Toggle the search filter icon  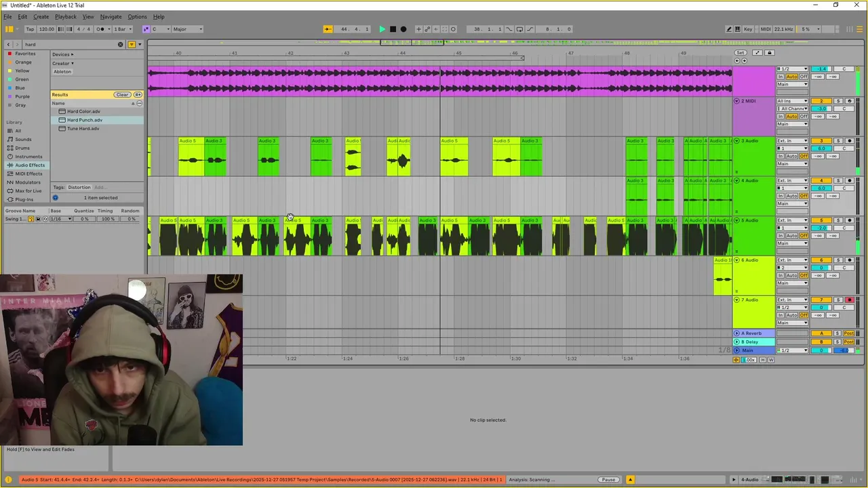(x=132, y=44)
